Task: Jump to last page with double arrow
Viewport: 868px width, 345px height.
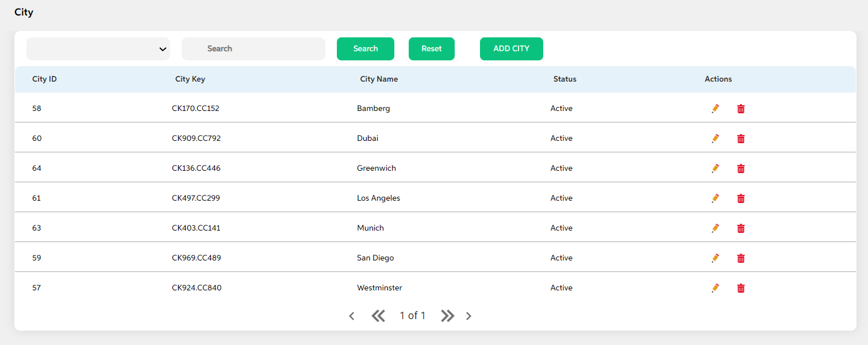Action: [447, 316]
